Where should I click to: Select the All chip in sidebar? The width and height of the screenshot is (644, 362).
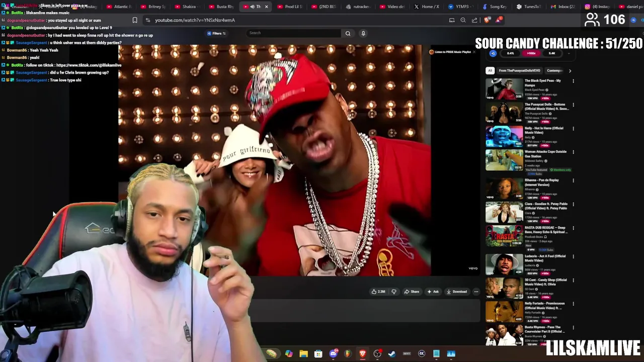click(x=490, y=71)
